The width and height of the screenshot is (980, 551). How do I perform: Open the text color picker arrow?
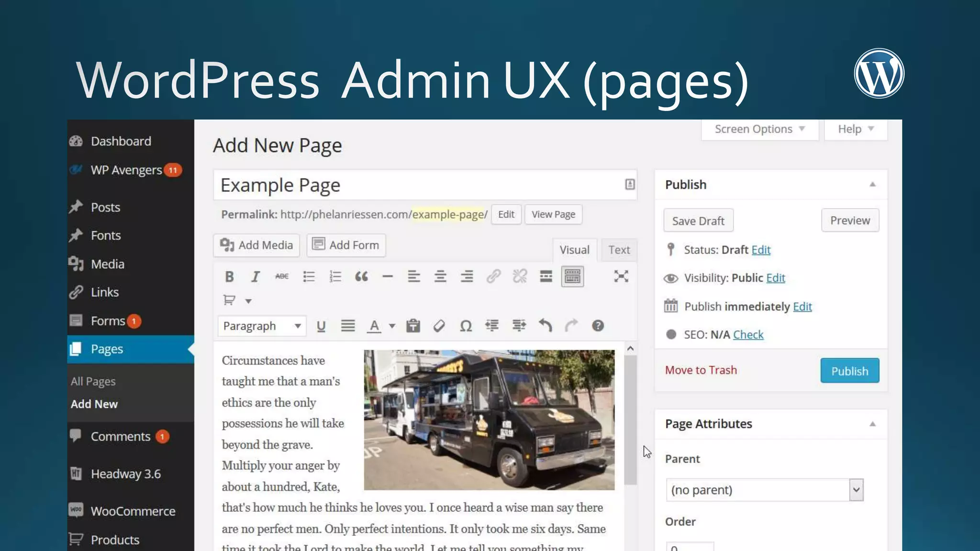(392, 326)
